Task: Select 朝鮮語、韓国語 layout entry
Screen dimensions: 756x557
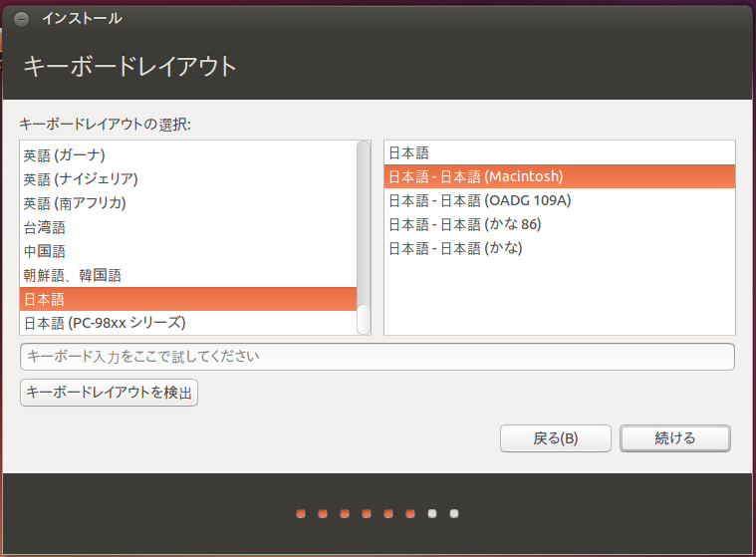Action: pos(188,275)
